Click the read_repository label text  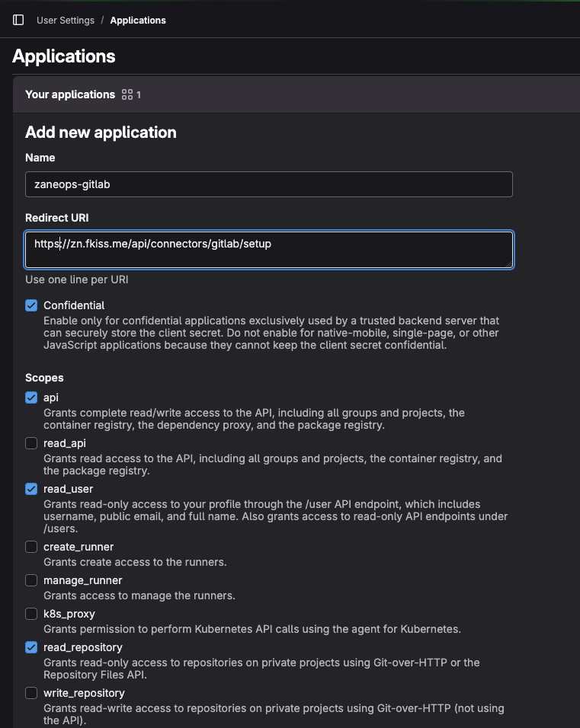point(83,647)
